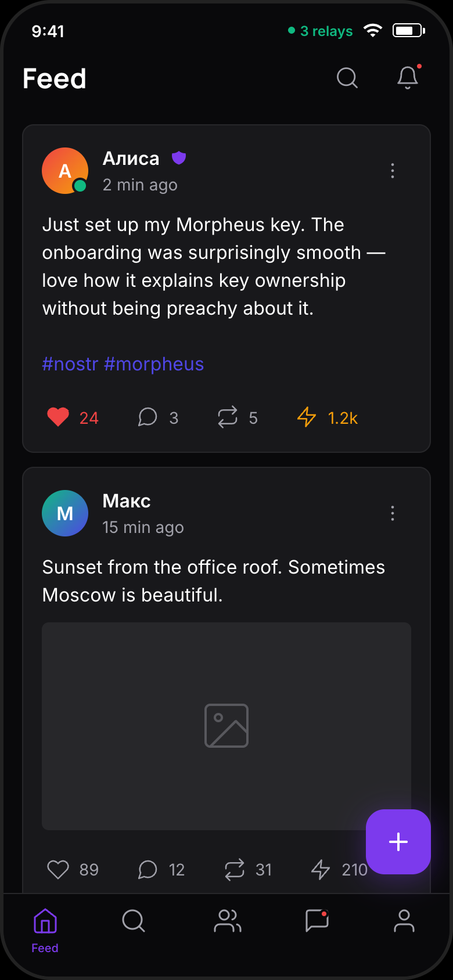Send a zap to Макс's post
The width and height of the screenshot is (453, 980).
click(x=321, y=869)
